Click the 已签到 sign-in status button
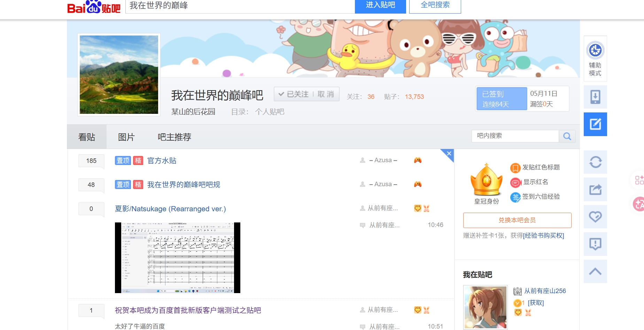Image resolution: width=644 pixels, height=330 pixels. click(502, 99)
